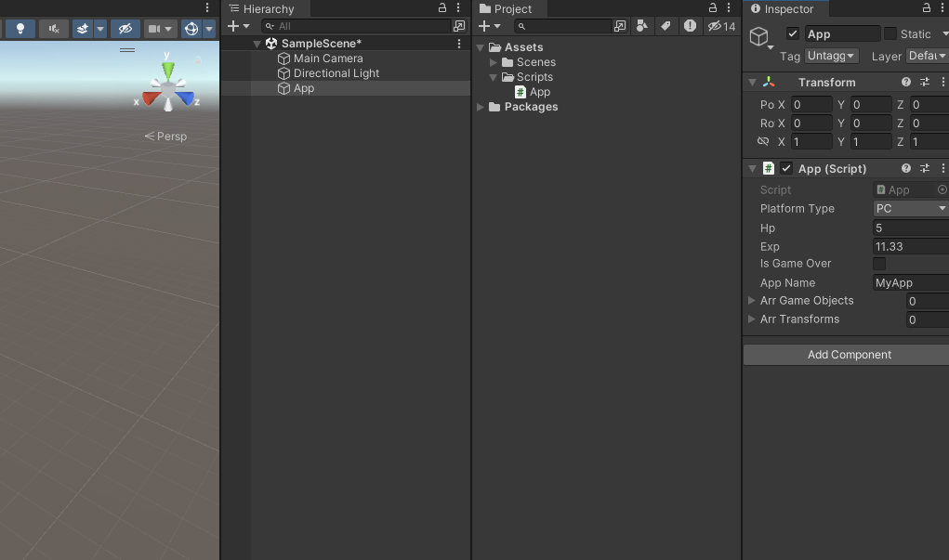Lock the Inspector panel
Image resolution: width=949 pixels, height=560 pixels.
click(x=927, y=7)
